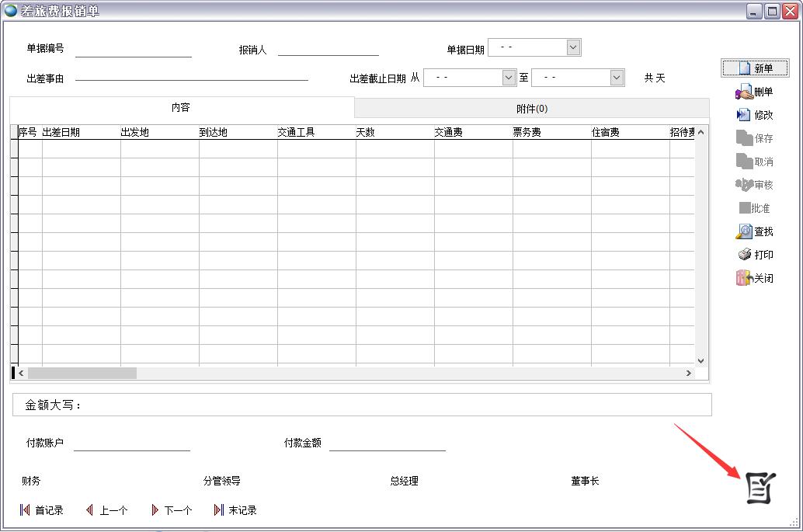Go to 下一个 next record
Image resolution: width=803 pixels, height=532 pixels.
point(172,510)
